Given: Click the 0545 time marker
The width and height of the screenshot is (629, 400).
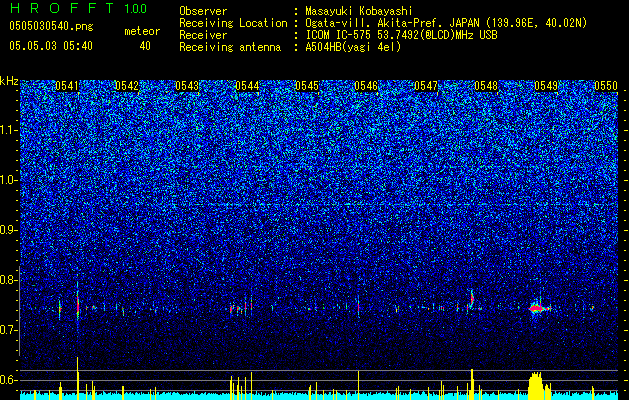Looking at the screenshot, I should (x=307, y=86).
